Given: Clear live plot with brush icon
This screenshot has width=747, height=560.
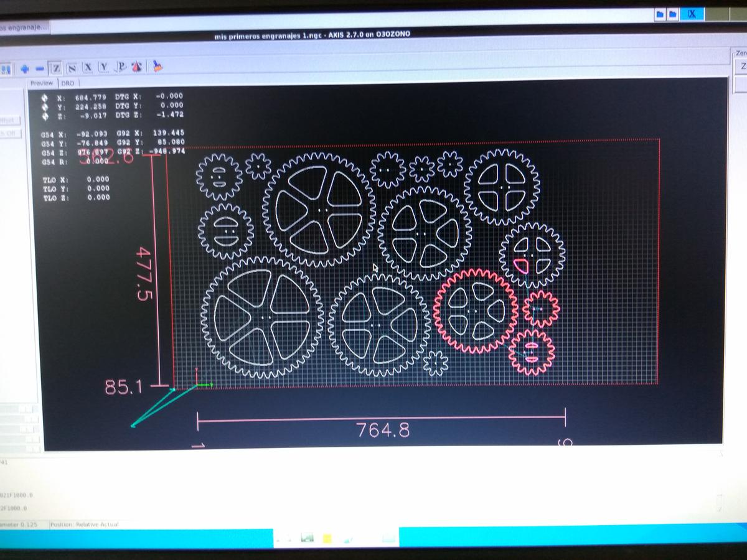Looking at the screenshot, I should click(157, 65).
